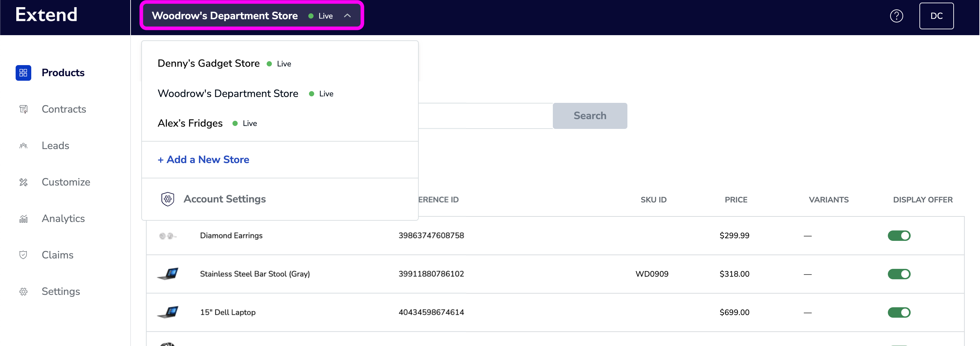The image size is (980, 346).
Task: Open Stainless Steel Bar Stool (Gray) product
Action: coord(255,274)
